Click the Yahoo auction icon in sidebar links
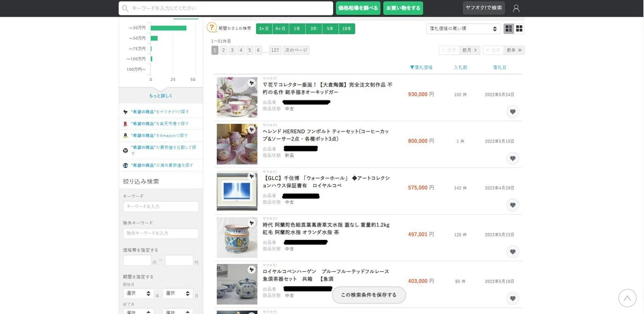644x314 pixels. [126, 112]
